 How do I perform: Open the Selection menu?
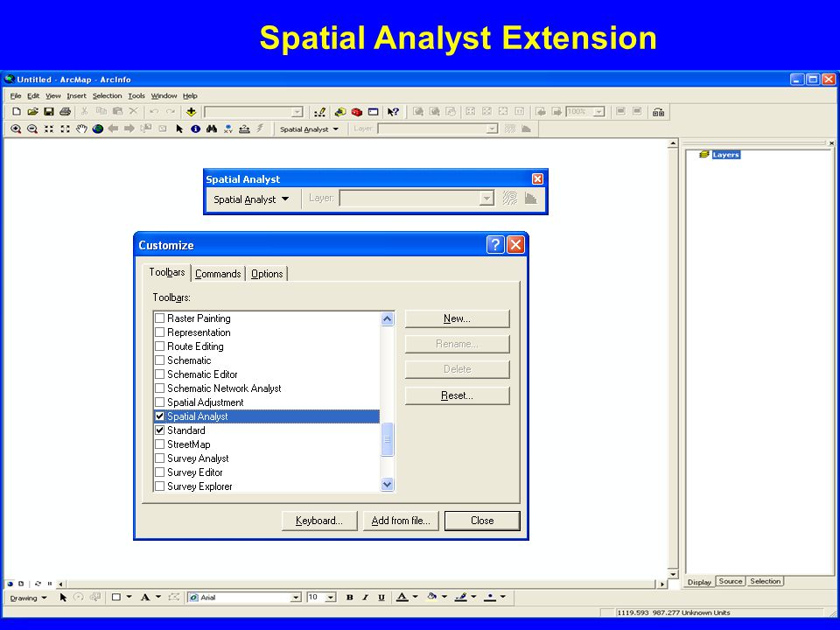(107, 96)
